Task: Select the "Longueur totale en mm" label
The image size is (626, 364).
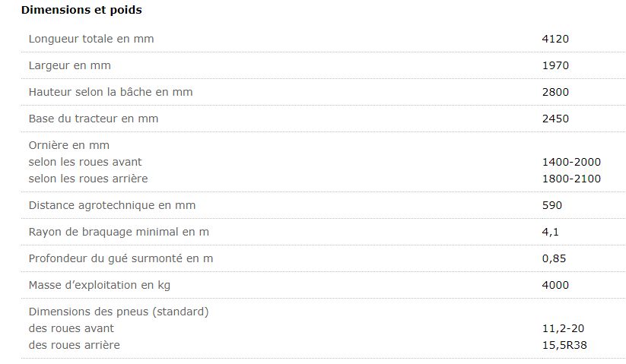Action: point(91,39)
